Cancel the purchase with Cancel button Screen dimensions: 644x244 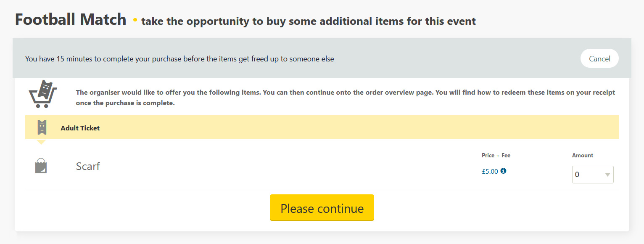click(599, 58)
